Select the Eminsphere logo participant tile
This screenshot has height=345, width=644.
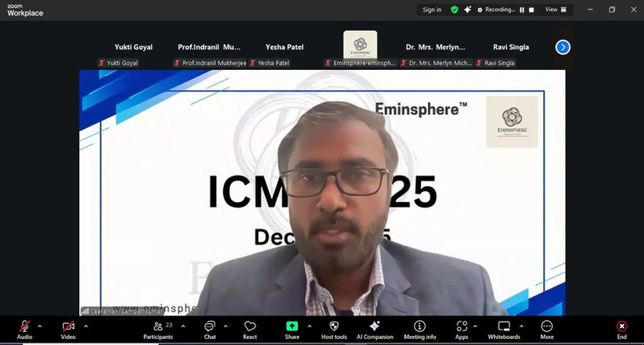click(x=360, y=47)
